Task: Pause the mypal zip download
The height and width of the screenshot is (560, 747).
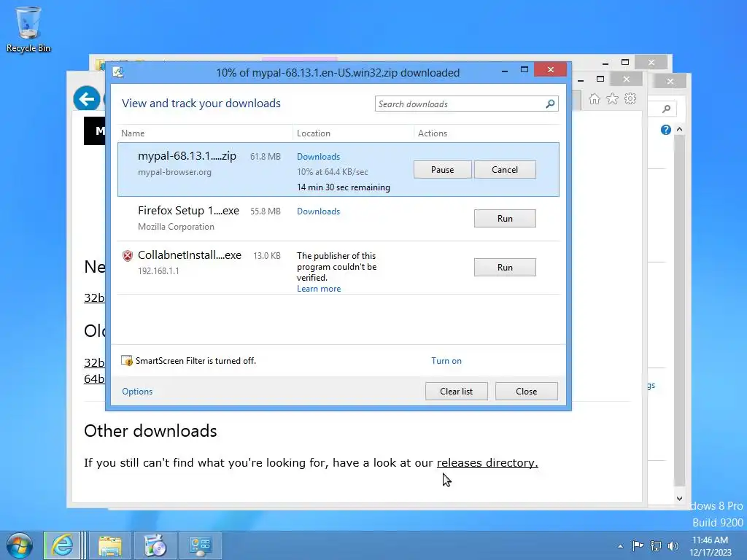Action: pos(443,169)
